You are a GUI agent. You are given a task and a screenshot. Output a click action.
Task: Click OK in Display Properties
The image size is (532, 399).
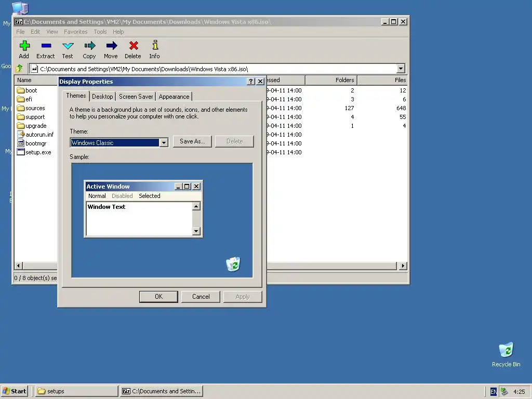point(158,297)
